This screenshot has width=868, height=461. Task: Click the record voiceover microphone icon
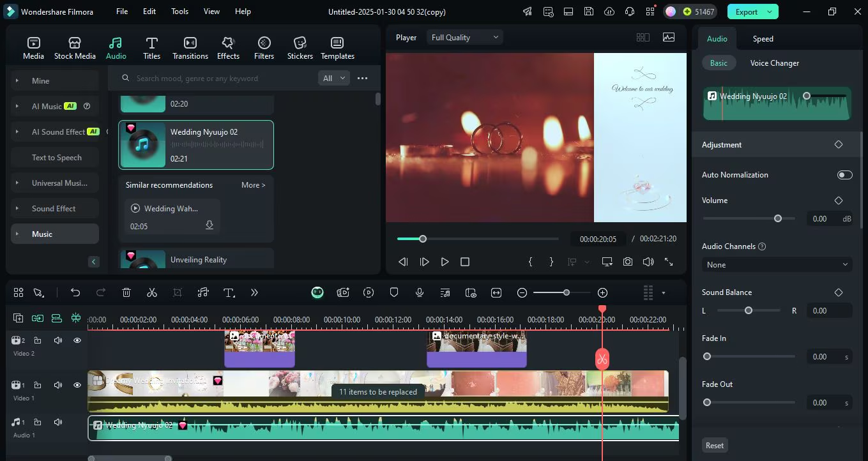(420, 292)
